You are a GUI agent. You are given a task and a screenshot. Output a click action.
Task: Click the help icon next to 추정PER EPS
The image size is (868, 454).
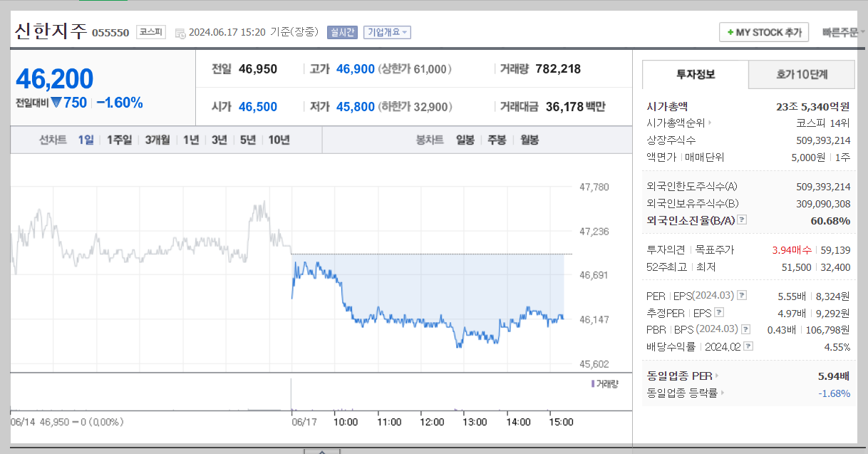718,312
